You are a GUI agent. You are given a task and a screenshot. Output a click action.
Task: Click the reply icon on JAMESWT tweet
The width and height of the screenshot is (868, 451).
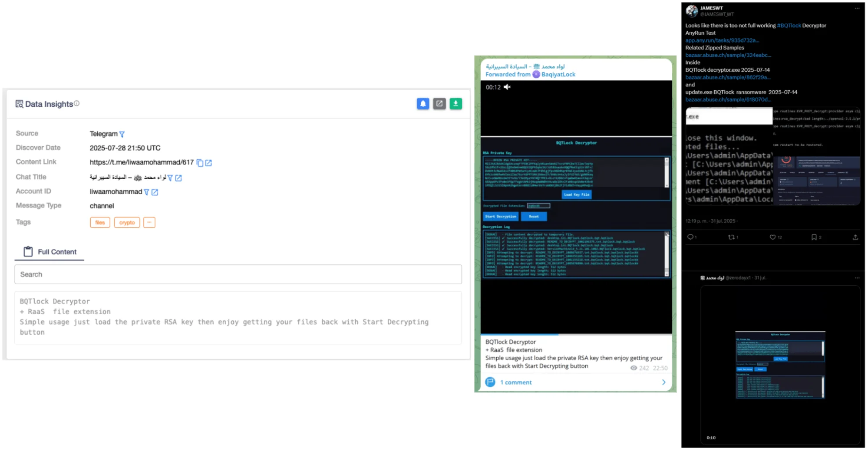coord(690,237)
